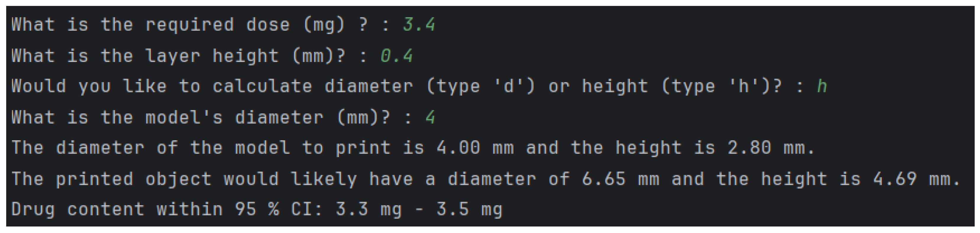Click 'The diameter of the model' text
This screenshot has height=233, width=980.
pos(151,148)
